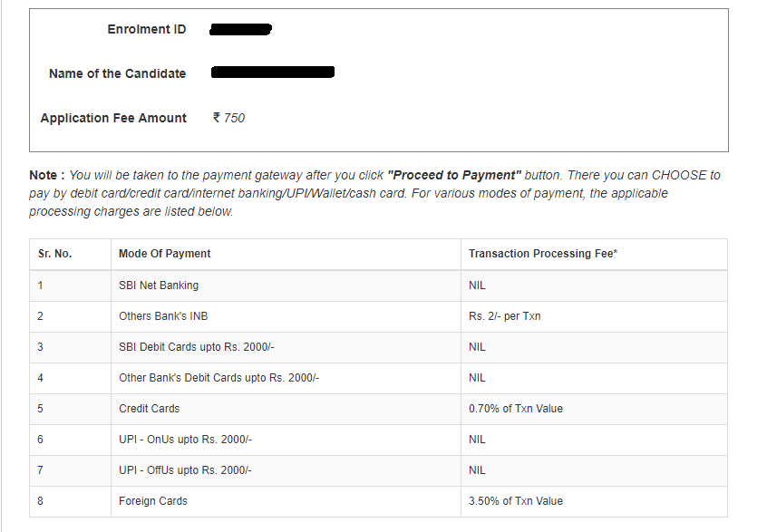Image resolution: width=767 pixels, height=532 pixels.
Task: Select the UPI - OffUs payment row
Action: coord(185,470)
